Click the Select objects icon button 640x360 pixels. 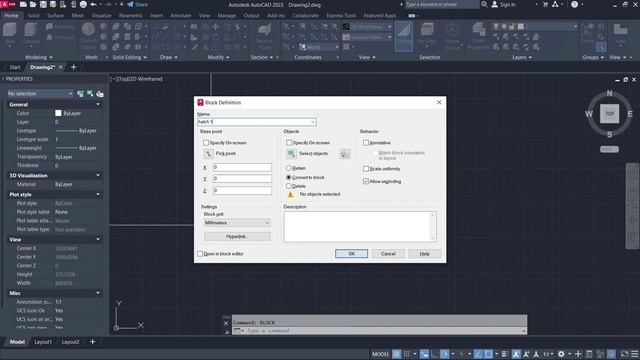click(x=291, y=154)
